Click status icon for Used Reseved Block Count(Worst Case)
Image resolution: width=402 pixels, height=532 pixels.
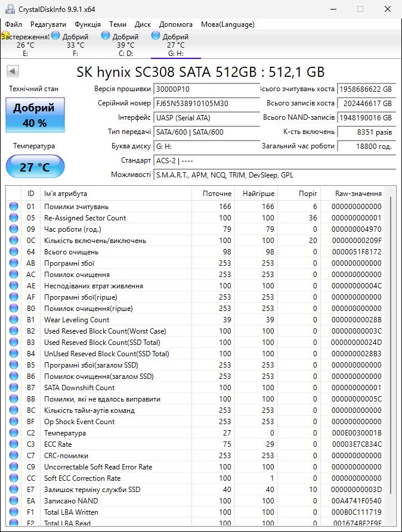point(14,331)
